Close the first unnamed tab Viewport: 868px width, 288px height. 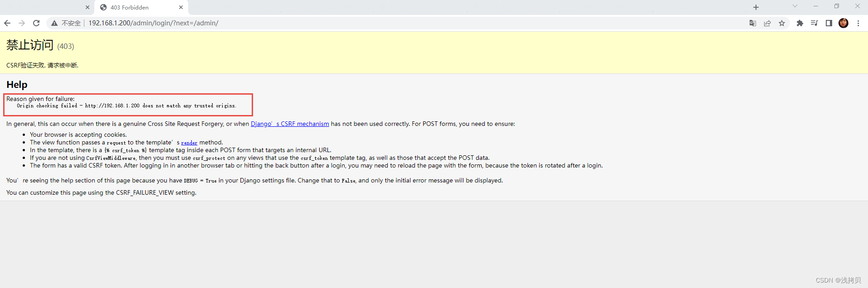88,7
